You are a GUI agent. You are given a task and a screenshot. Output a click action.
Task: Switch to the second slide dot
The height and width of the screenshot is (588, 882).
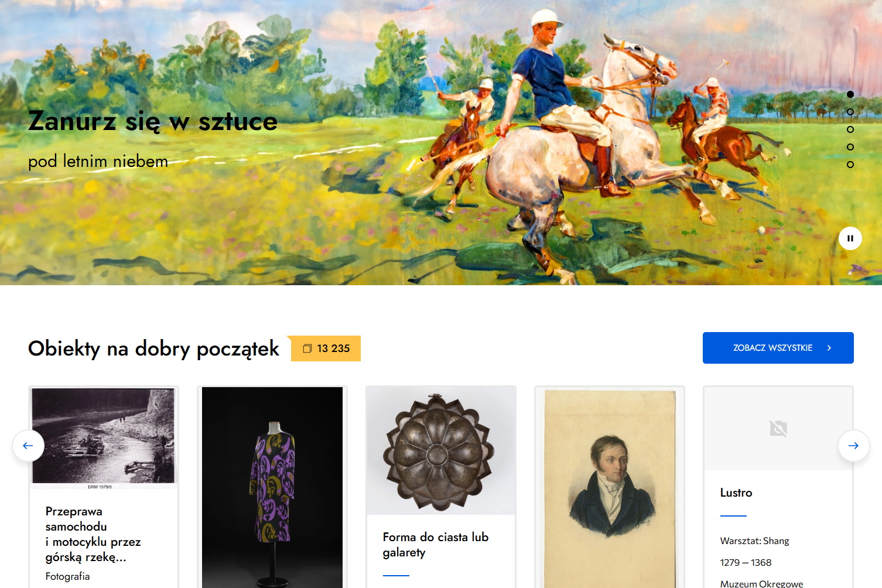tap(850, 112)
